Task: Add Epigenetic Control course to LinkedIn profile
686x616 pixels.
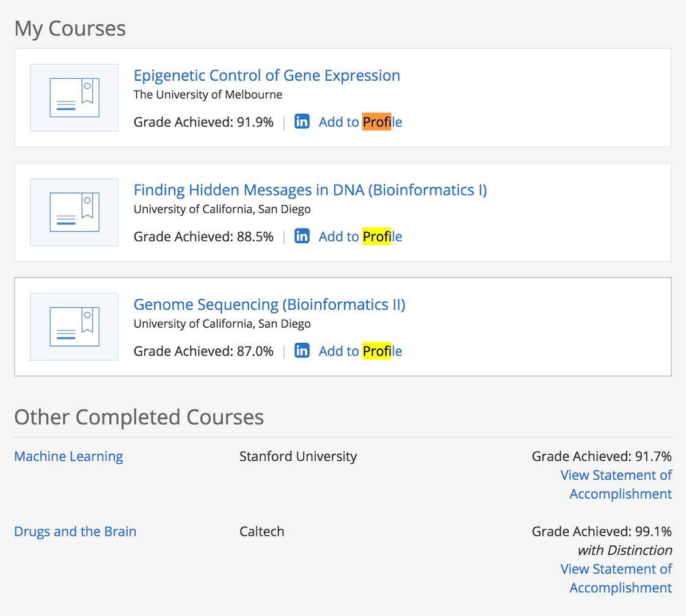Action: tap(360, 122)
